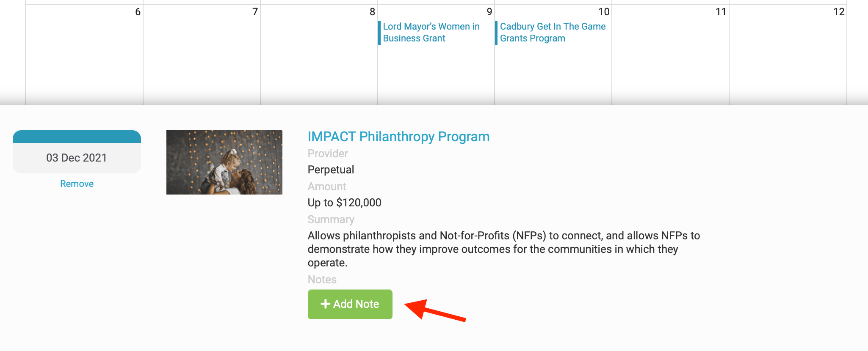Click the day 10 date number
The image size is (868, 351).
click(x=604, y=12)
